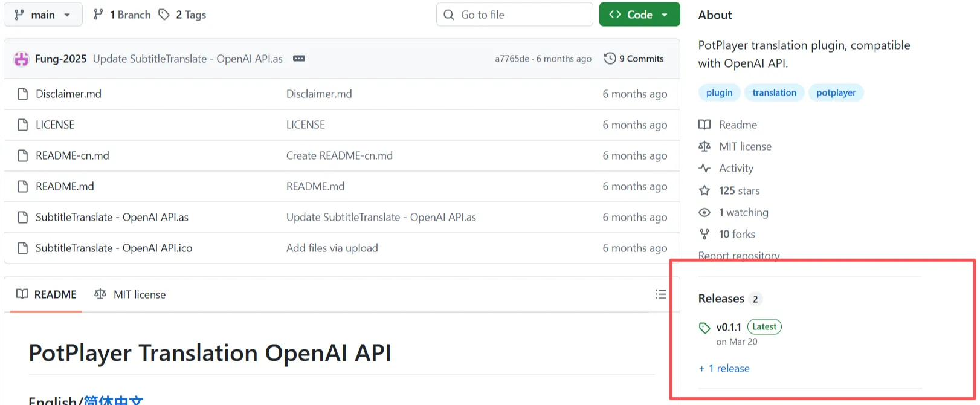Open the SubtitleTranslate - OpenAI API.as file

pyautogui.click(x=112, y=217)
